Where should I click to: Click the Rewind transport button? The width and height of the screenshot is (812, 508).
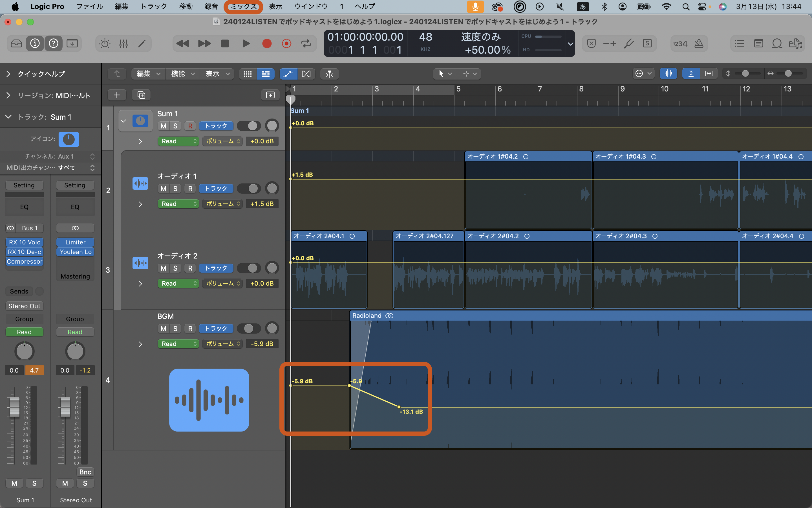tap(183, 44)
